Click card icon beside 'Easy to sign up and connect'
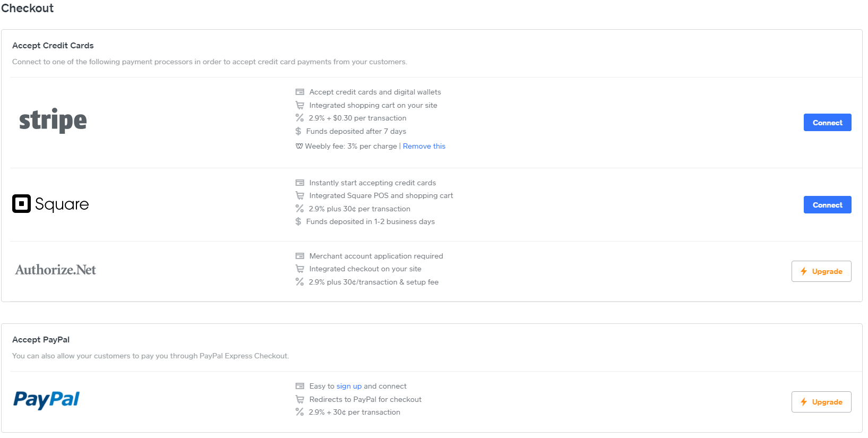868x438 pixels. click(300, 386)
